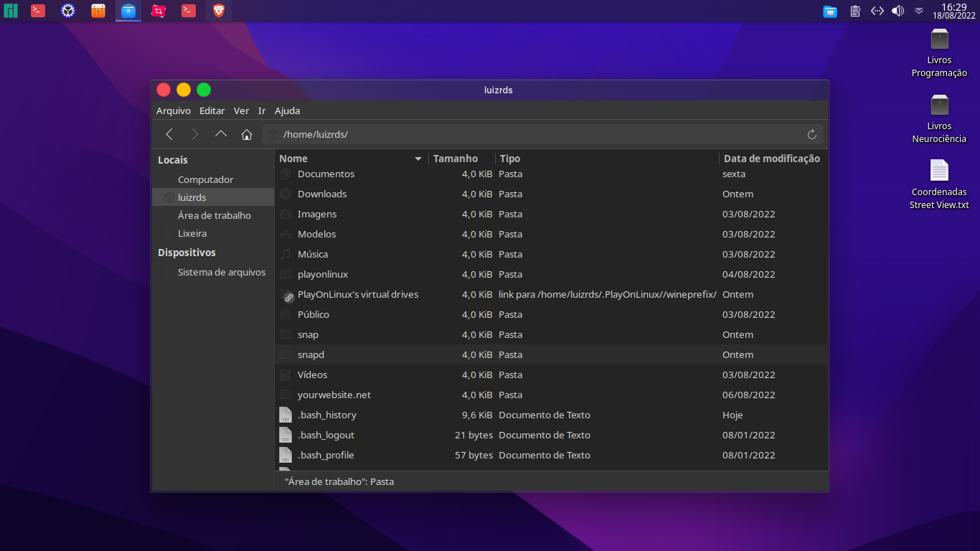Select the yourwebsite.net folder name

pos(334,395)
